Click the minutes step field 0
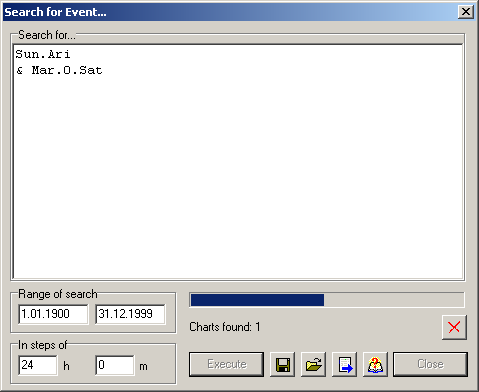The image size is (479, 392). pos(115,365)
